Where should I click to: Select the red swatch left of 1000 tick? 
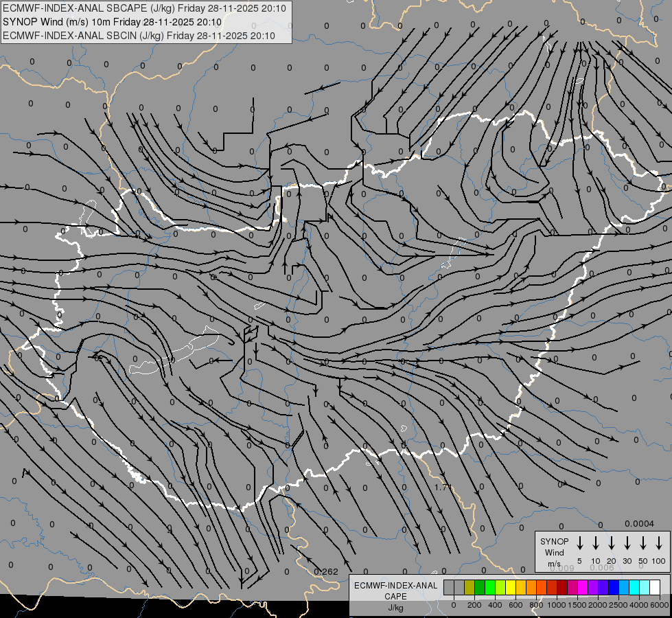coord(552,587)
